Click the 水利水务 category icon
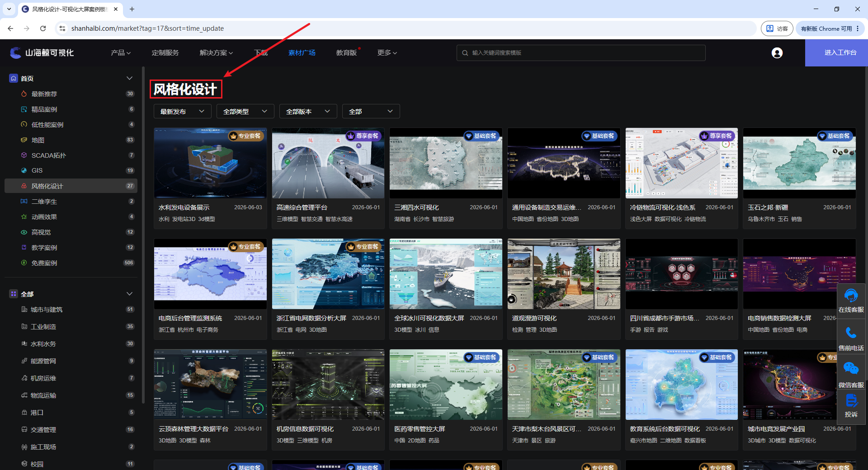 (24, 344)
